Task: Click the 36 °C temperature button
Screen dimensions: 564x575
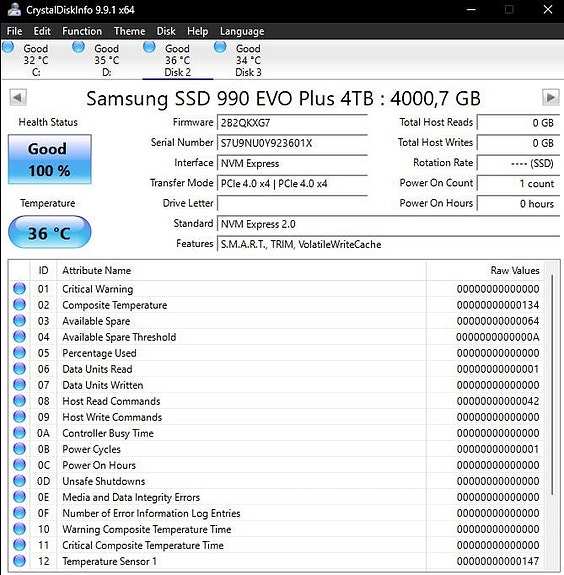Action: [x=50, y=232]
